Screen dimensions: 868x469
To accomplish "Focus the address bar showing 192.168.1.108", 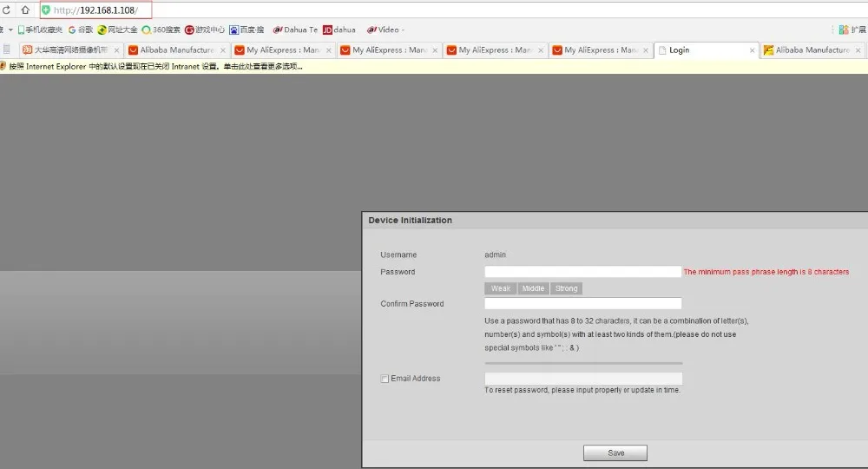I will pos(95,10).
